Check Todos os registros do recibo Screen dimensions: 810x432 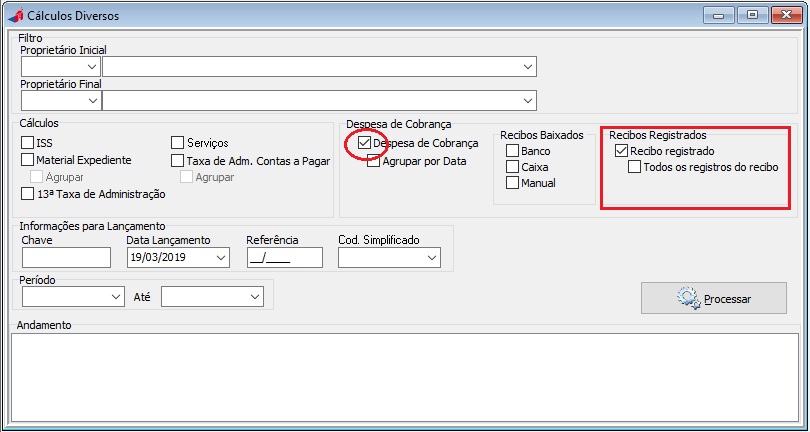coord(635,167)
